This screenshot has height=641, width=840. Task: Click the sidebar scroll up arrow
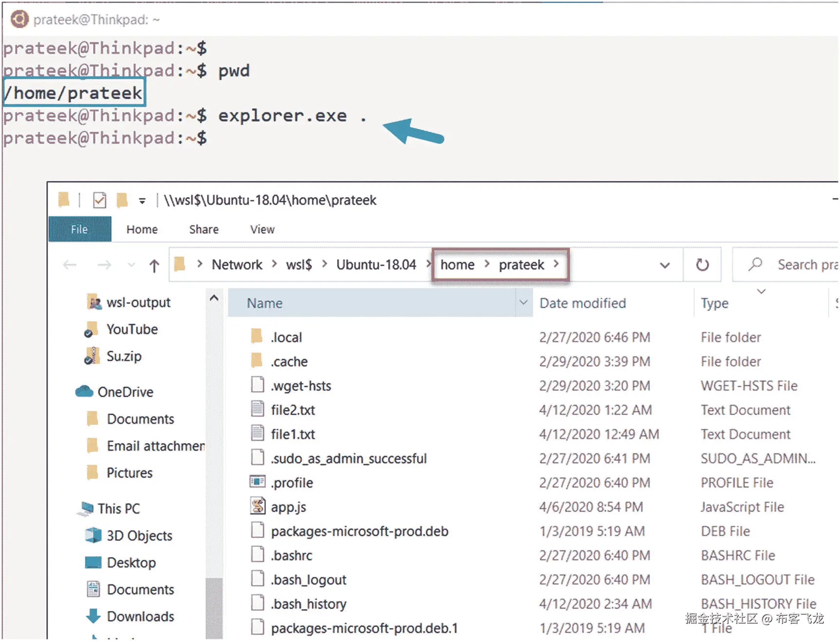pyautogui.click(x=214, y=298)
